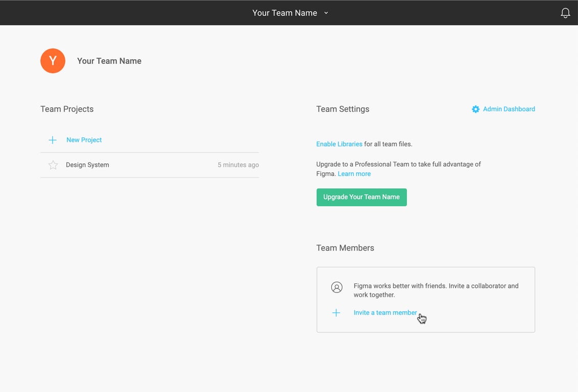Open the Admin Dashboard link
578x392 pixels.
[508, 109]
